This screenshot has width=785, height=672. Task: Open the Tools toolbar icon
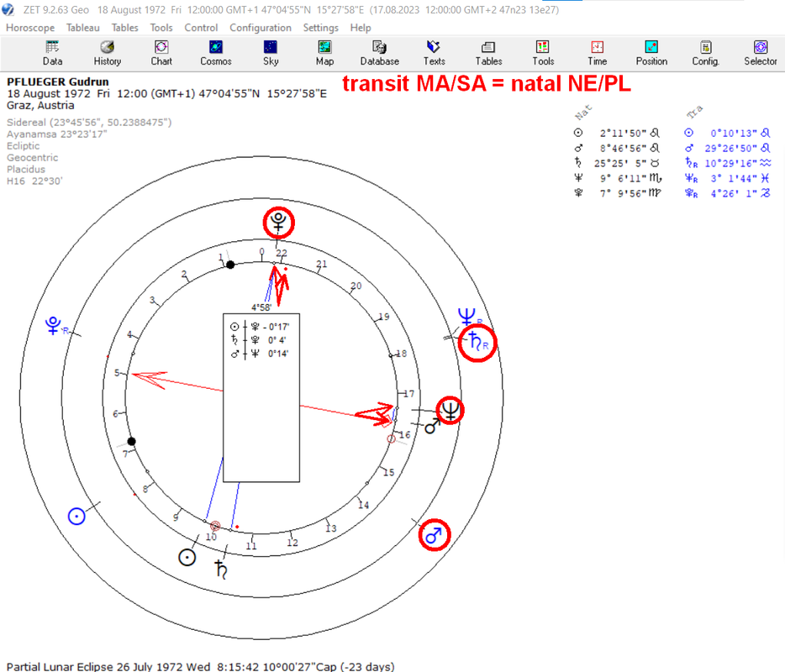coord(543,53)
